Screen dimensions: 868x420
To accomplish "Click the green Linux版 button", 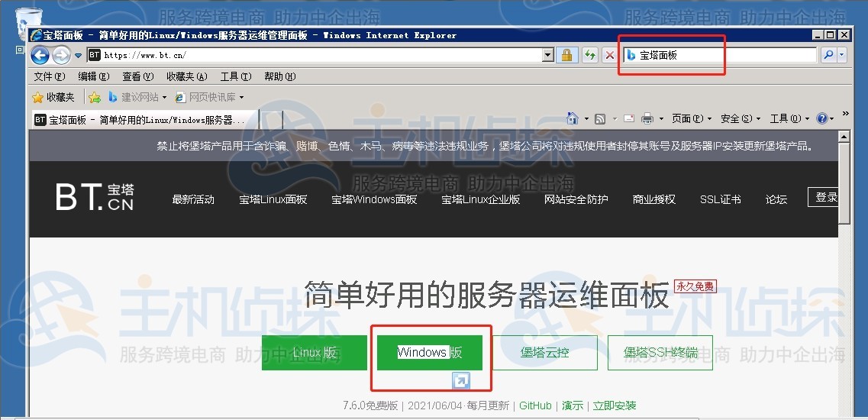I will [315, 352].
